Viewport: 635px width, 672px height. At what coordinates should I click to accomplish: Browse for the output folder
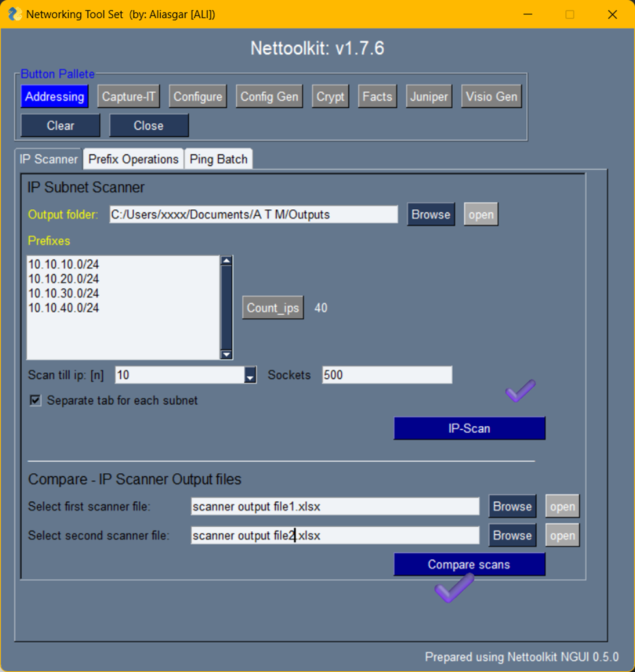click(x=430, y=214)
